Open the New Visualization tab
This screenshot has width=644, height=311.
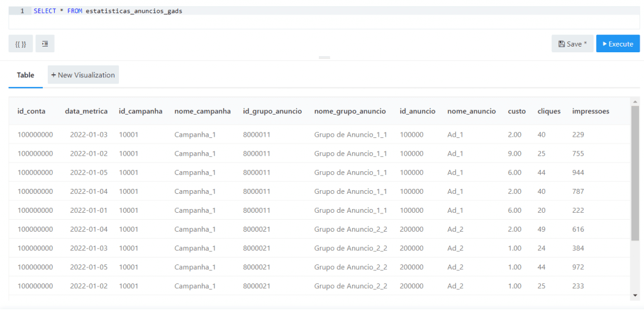pos(83,75)
